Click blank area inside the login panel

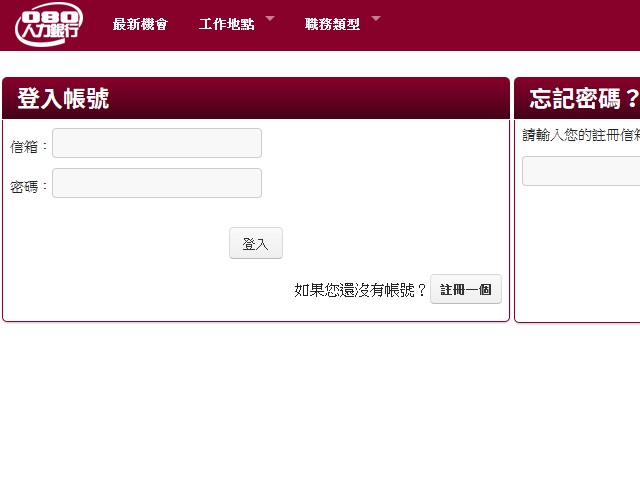(x=400, y=180)
